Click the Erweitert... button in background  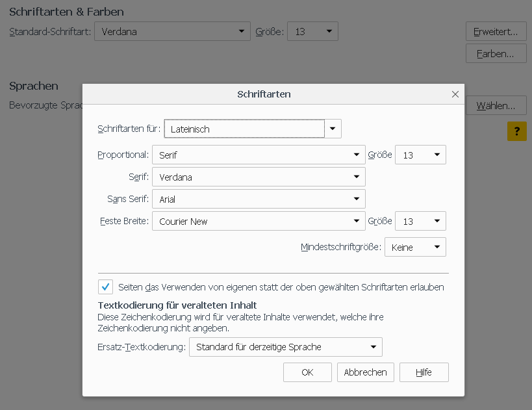click(496, 31)
